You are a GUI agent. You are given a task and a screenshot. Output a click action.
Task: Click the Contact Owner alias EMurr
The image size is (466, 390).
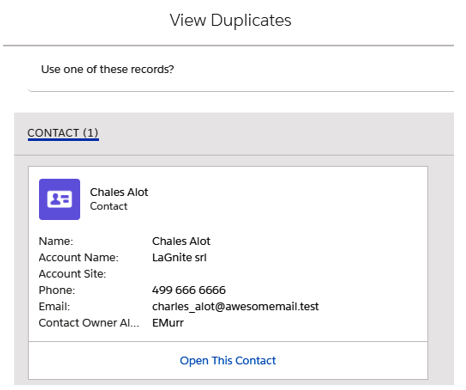pyautogui.click(x=168, y=323)
